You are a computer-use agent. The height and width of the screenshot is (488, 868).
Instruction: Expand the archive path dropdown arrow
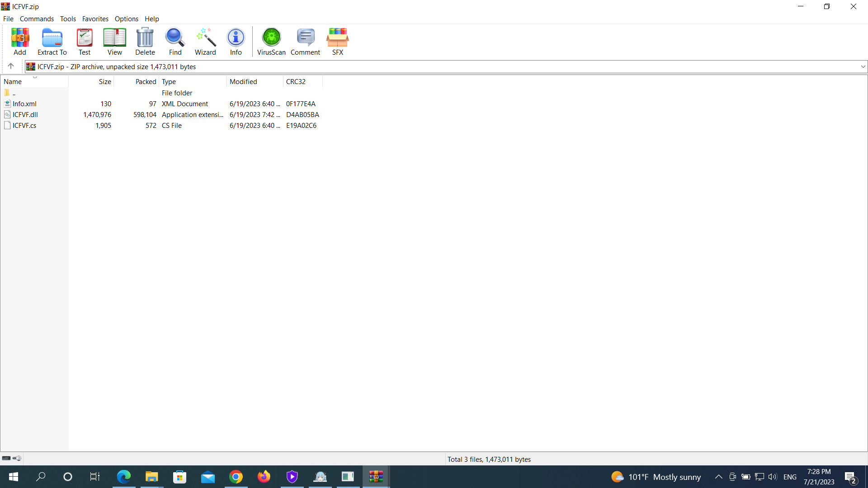coord(863,67)
